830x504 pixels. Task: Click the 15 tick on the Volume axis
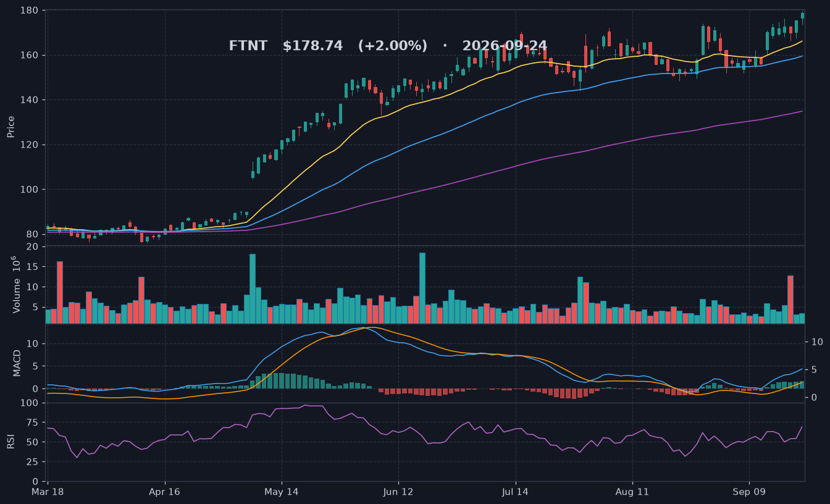coord(33,267)
